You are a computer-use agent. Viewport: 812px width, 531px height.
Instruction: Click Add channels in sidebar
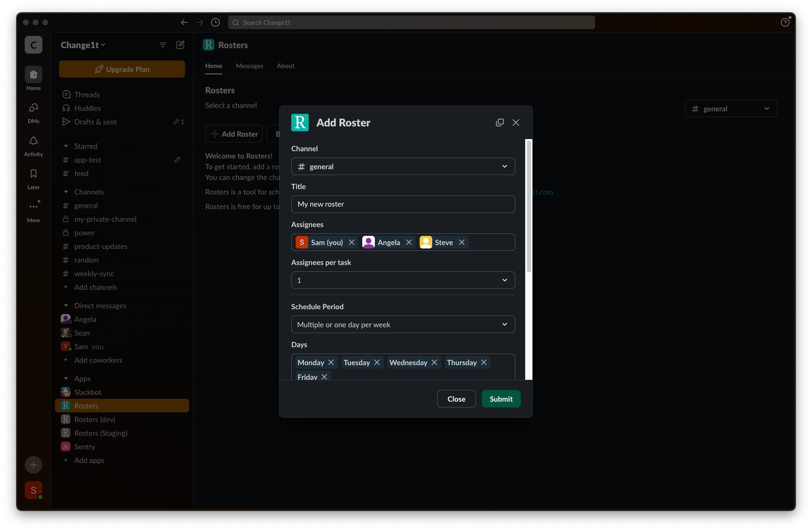(122, 287)
